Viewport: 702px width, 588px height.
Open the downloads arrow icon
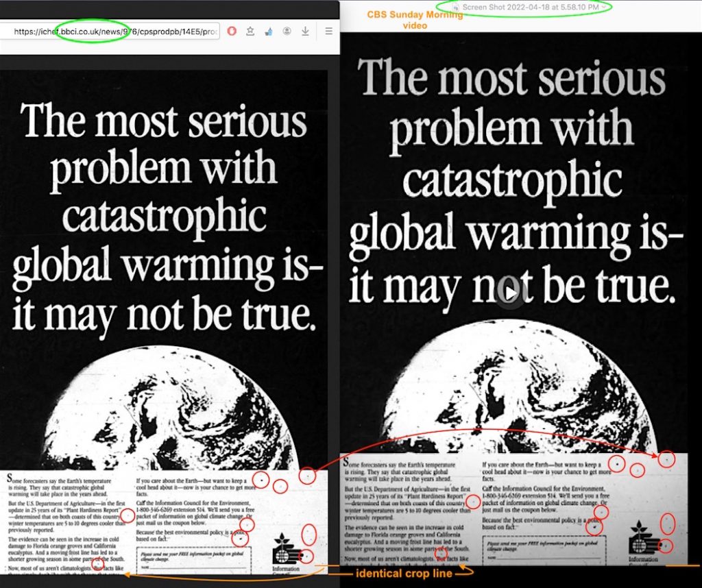304,31
